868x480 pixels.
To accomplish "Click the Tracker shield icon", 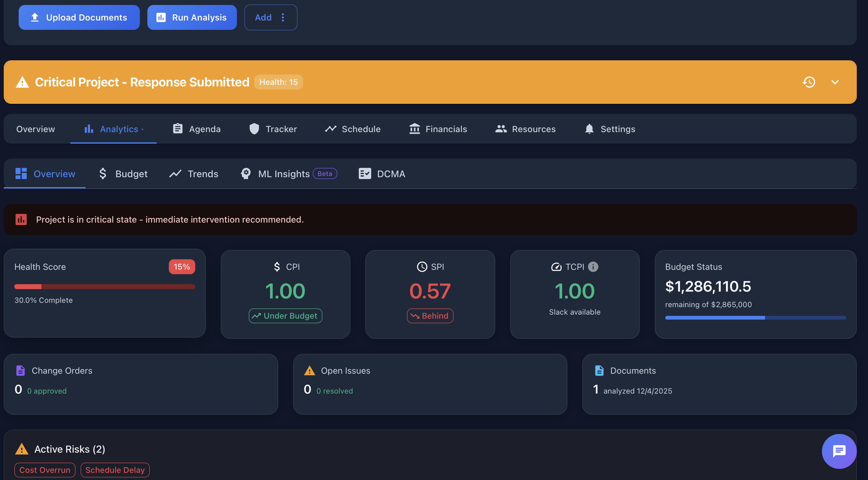I will pyautogui.click(x=254, y=129).
